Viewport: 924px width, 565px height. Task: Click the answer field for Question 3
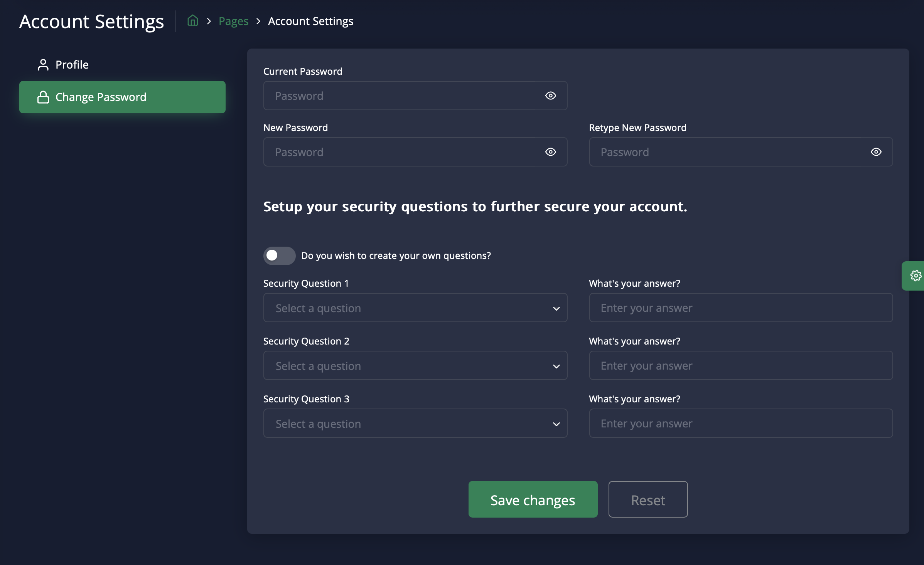click(740, 424)
